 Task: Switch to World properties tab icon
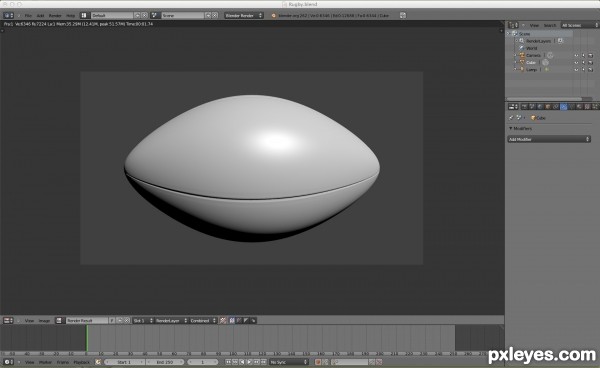540,107
